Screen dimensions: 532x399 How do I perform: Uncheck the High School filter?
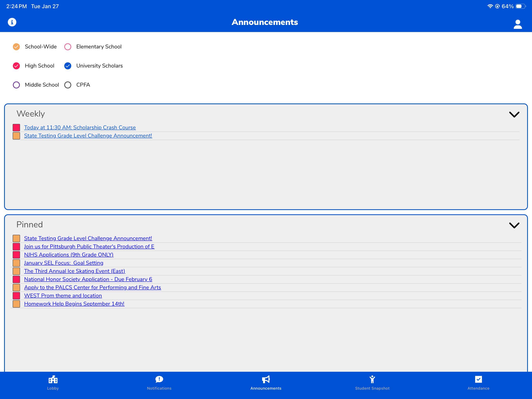coord(16,66)
